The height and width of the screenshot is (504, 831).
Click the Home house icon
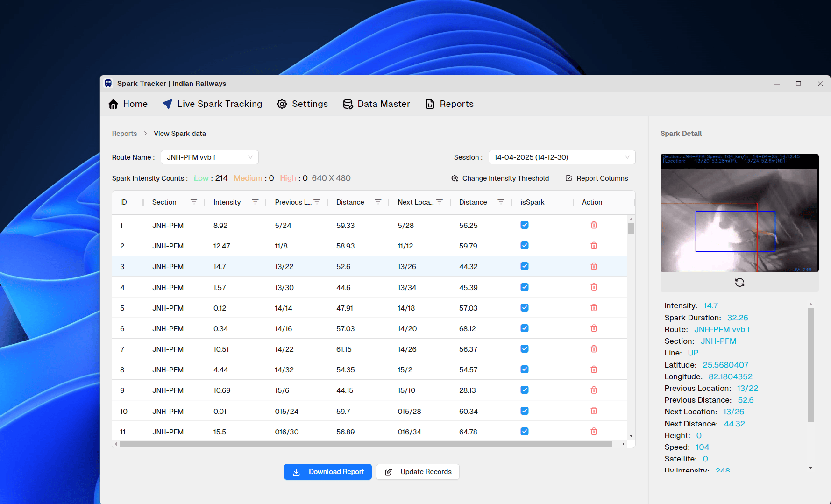(113, 104)
